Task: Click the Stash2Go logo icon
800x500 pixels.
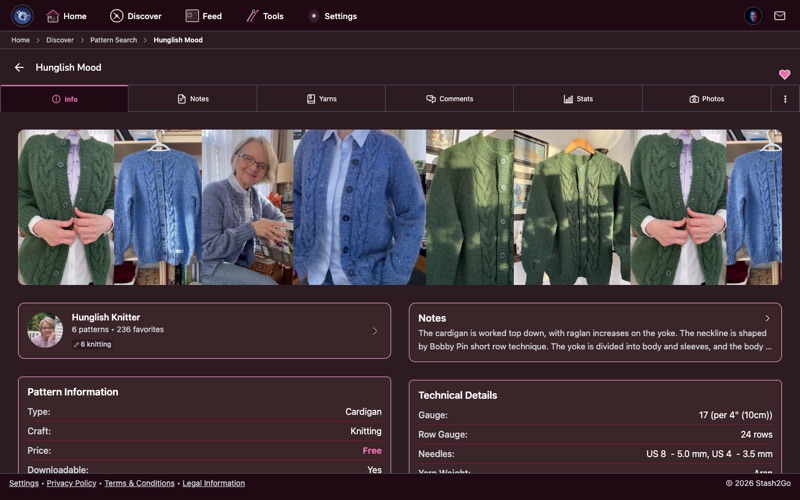Action: pyautogui.click(x=22, y=16)
